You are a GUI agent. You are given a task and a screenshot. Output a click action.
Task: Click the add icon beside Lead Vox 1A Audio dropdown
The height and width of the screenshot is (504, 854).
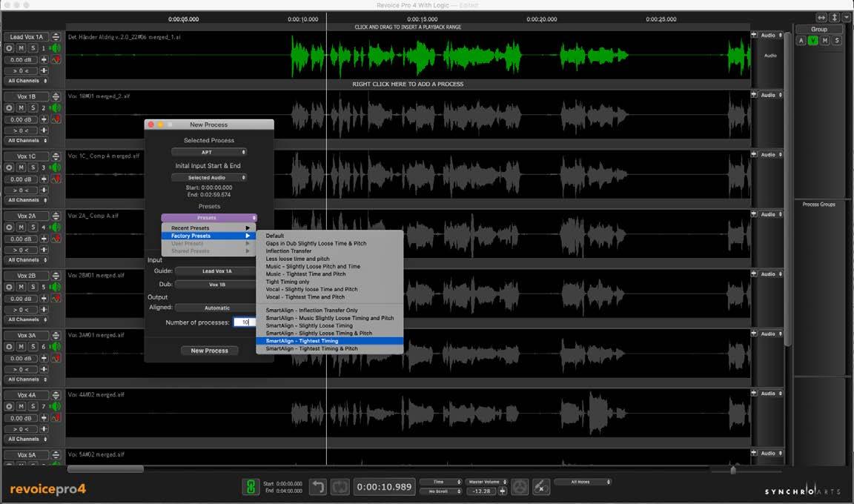pyautogui.click(x=754, y=35)
